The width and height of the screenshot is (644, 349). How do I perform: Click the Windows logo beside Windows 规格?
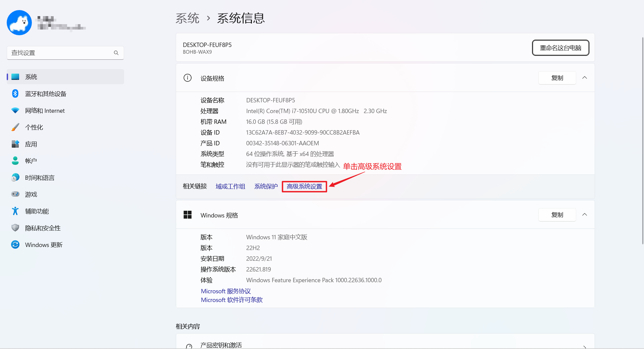pyautogui.click(x=187, y=215)
